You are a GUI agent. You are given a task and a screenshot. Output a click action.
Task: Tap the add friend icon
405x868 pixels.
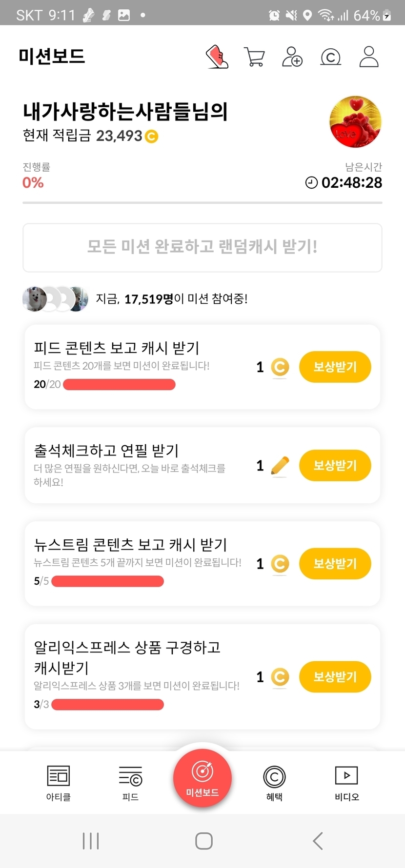point(292,57)
